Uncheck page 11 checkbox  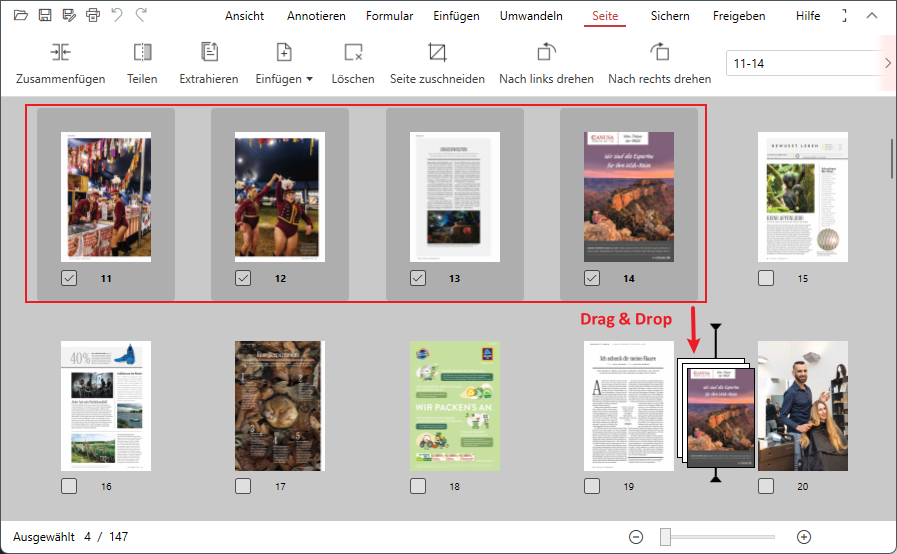point(69,278)
